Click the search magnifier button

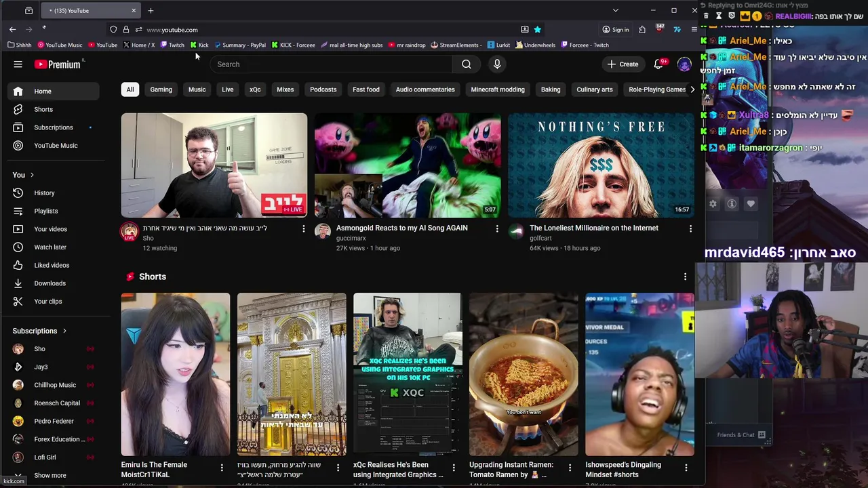coord(467,64)
